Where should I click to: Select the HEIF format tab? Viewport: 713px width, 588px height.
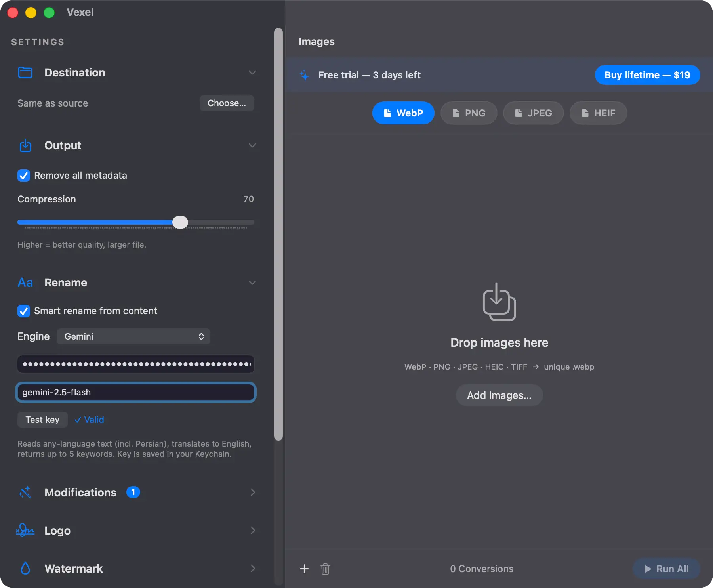tap(599, 113)
